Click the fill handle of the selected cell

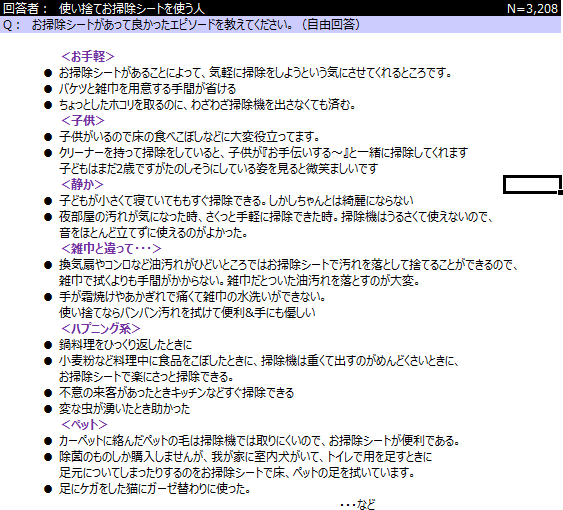[x=560, y=193]
